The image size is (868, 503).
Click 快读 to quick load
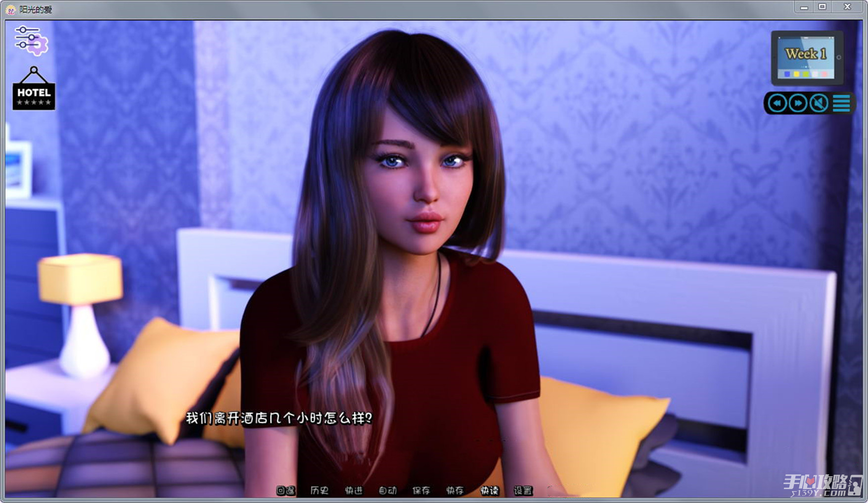coord(489,490)
